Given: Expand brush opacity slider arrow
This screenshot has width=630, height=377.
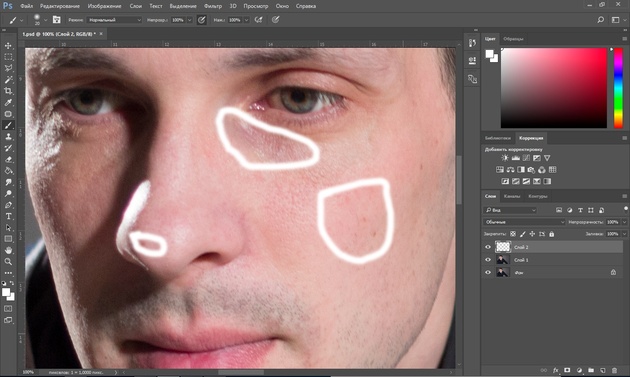Looking at the screenshot, I should tap(190, 20).
